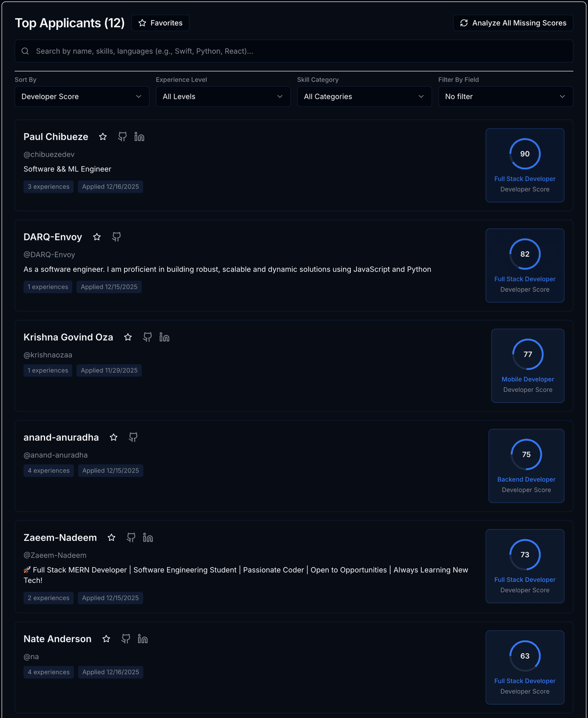Open the Nate Anderson applicant name
This screenshot has width=588, height=718.
[x=57, y=639]
